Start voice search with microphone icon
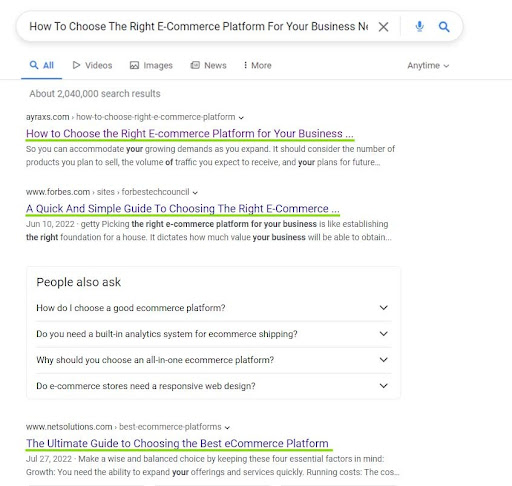This screenshot has height=486, width=512. coord(420,27)
